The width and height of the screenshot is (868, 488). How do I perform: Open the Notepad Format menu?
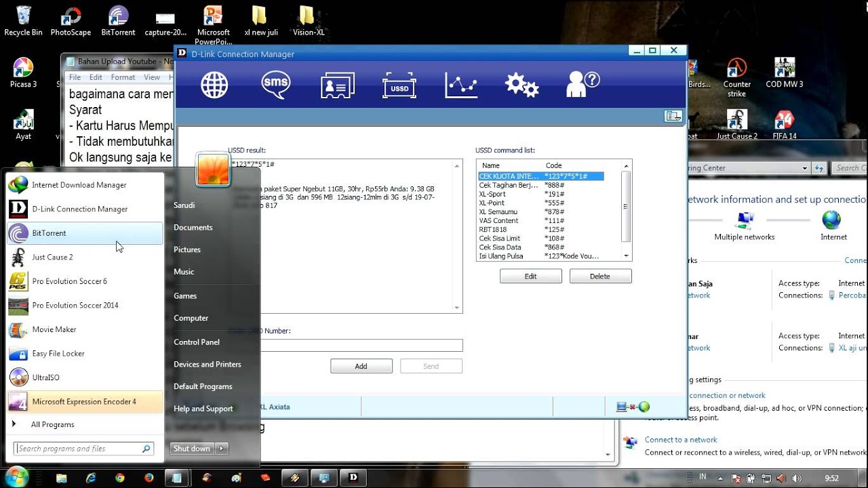point(123,77)
